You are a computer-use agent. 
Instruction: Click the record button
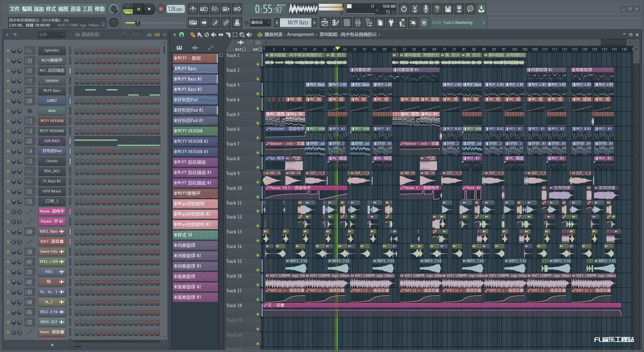161,9
